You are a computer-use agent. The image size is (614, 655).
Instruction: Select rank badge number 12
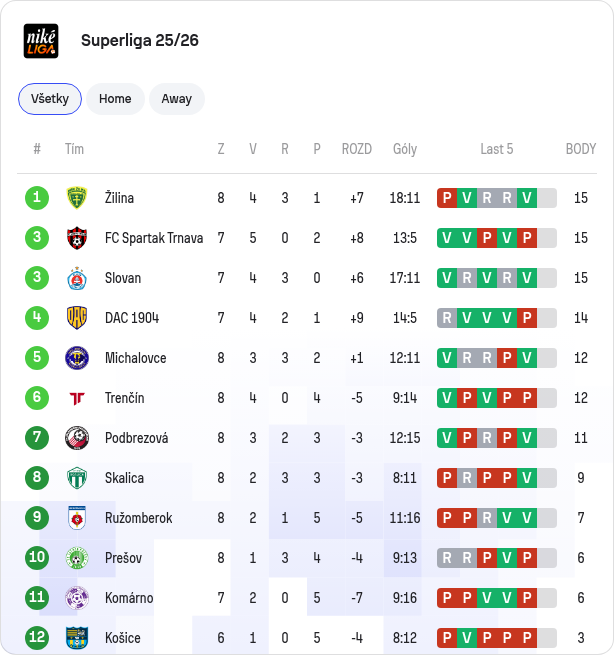click(x=37, y=637)
